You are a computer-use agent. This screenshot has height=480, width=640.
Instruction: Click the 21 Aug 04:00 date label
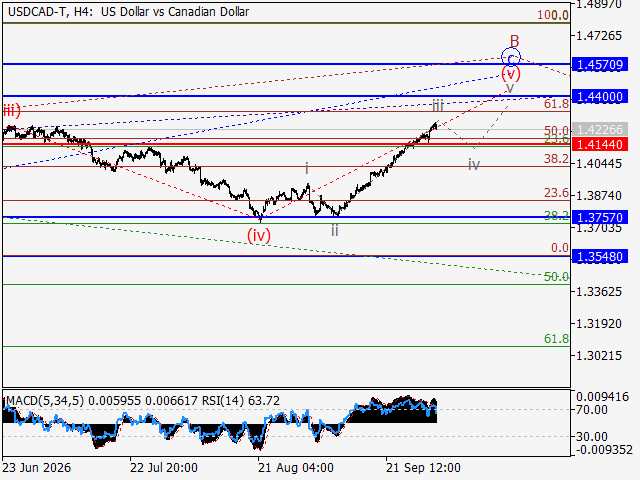click(x=296, y=468)
